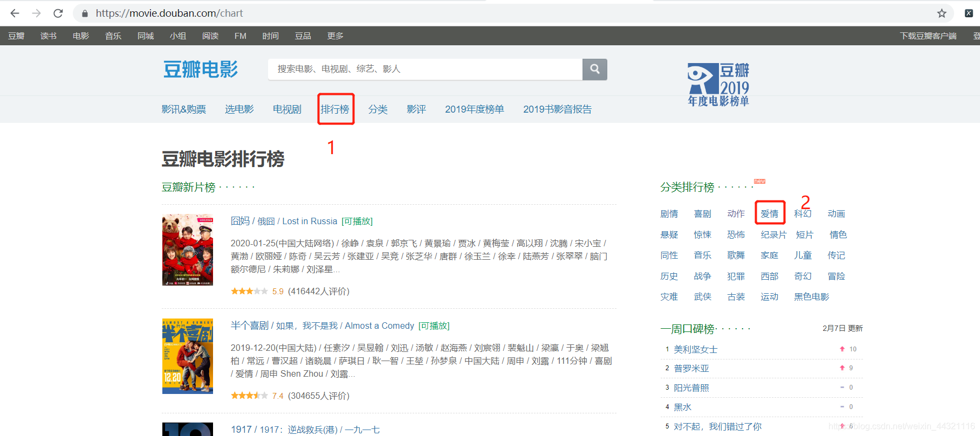Bookmark the page with the star icon
The image size is (980, 436).
[x=942, y=13]
